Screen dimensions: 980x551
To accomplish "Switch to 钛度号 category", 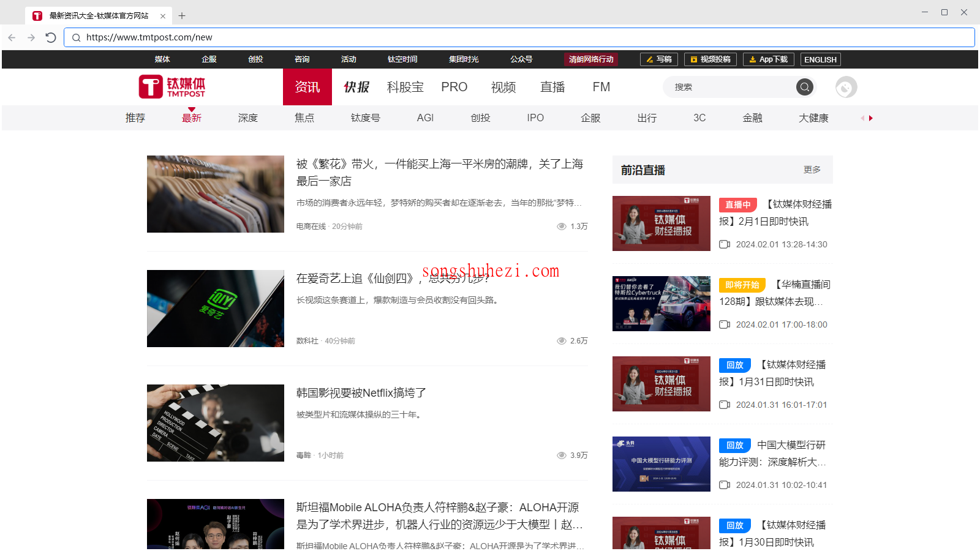I will [366, 118].
